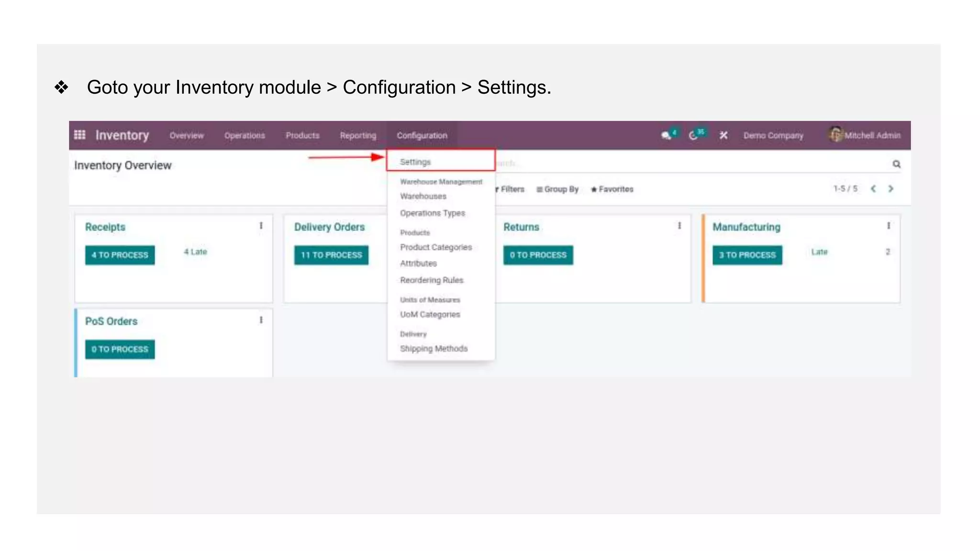Open the Products menu
The height and width of the screenshot is (551, 980).
pos(302,135)
